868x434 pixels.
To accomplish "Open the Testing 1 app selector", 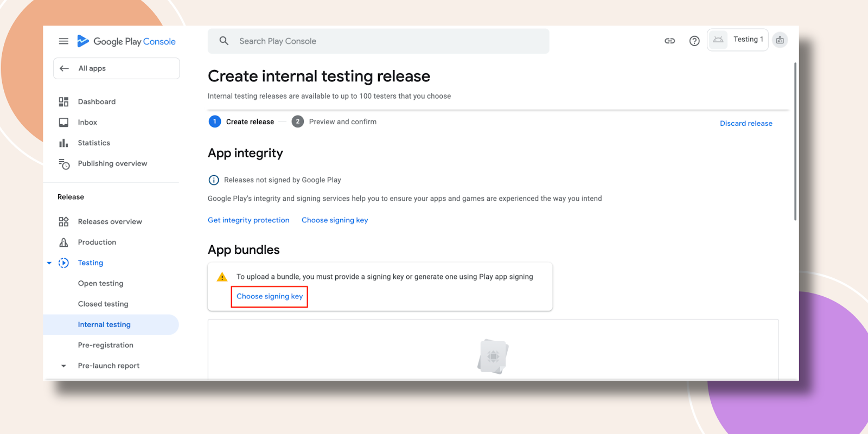I will [738, 40].
